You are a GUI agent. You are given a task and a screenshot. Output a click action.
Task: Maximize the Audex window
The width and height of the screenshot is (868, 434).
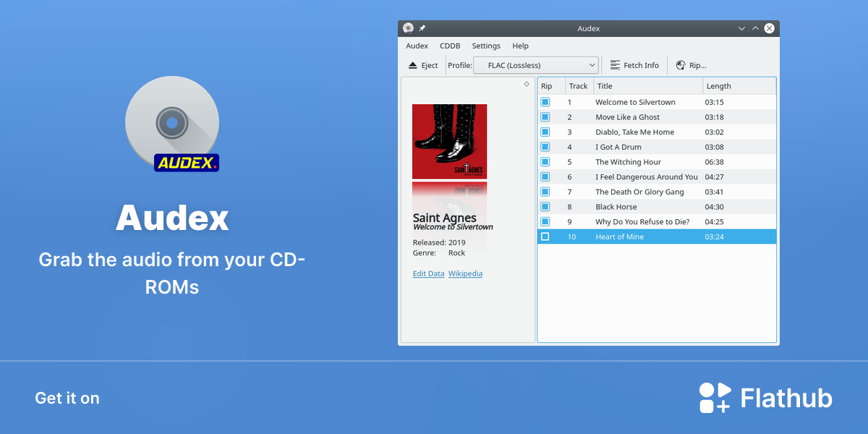(755, 28)
